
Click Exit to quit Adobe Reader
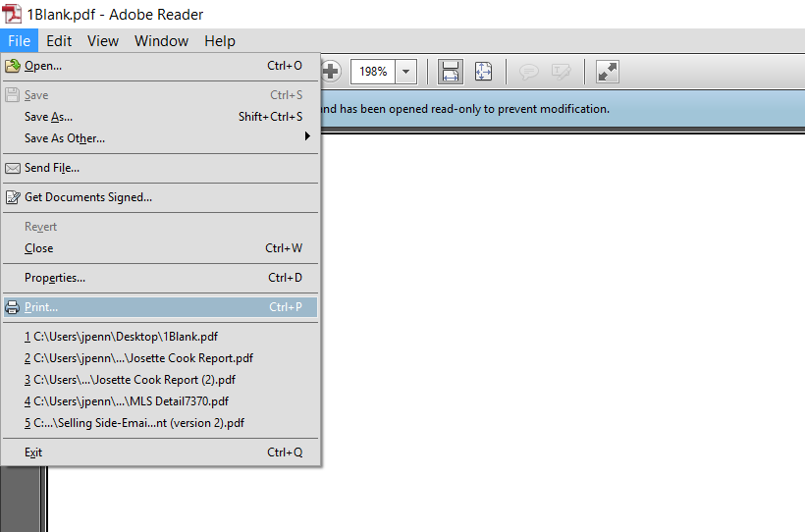pyautogui.click(x=33, y=452)
